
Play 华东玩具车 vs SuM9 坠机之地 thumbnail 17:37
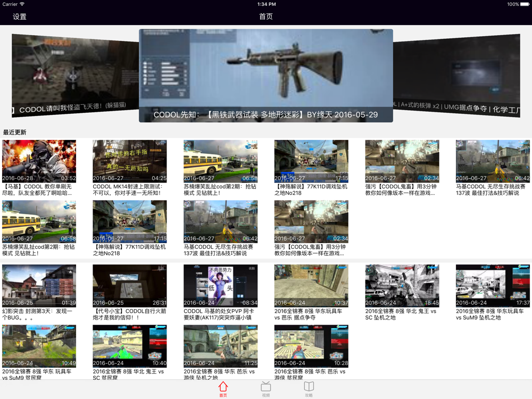(493, 286)
